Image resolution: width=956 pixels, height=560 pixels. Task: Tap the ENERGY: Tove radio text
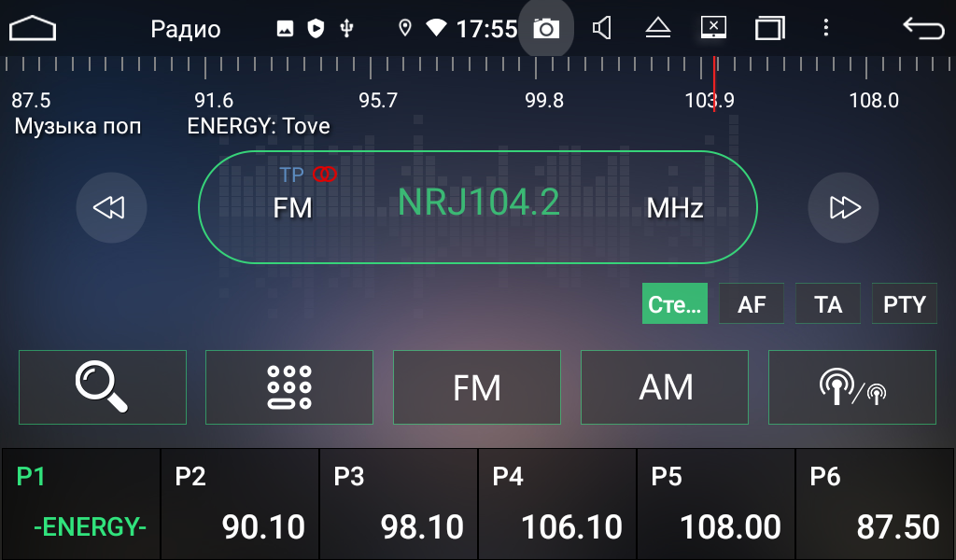[x=259, y=126]
